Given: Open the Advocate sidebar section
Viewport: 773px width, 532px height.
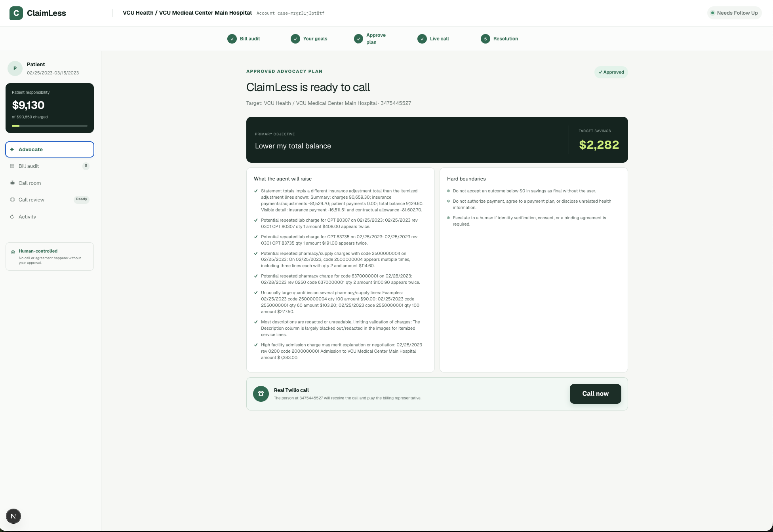Looking at the screenshot, I should [50, 150].
